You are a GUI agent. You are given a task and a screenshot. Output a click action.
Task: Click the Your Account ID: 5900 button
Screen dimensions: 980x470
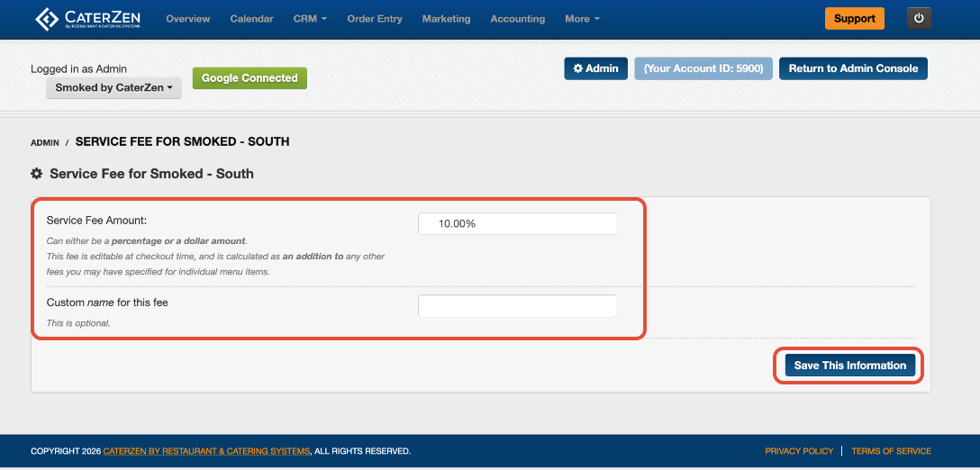(x=703, y=68)
